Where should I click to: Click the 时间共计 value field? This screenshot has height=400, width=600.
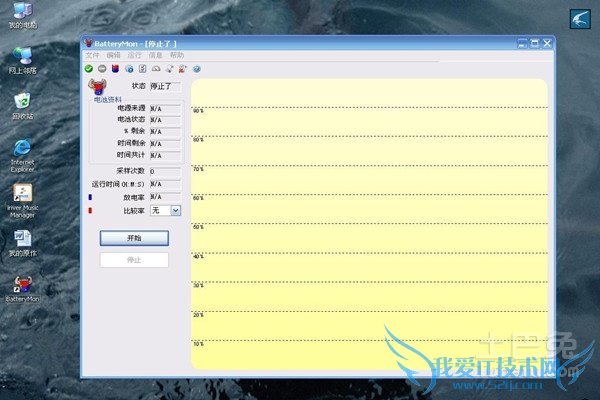pyautogui.click(x=165, y=155)
